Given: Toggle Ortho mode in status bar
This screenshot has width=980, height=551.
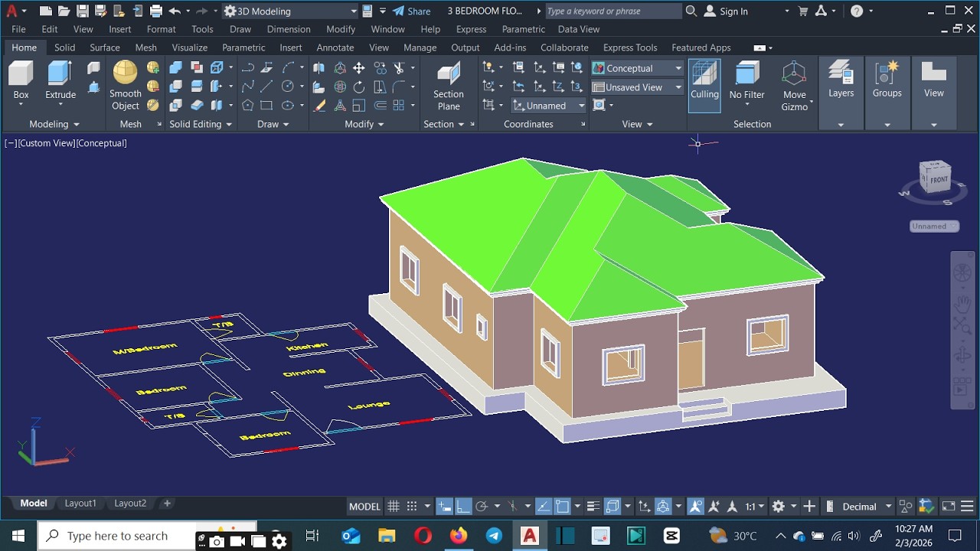Looking at the screenshot, I should coord(463,507).
